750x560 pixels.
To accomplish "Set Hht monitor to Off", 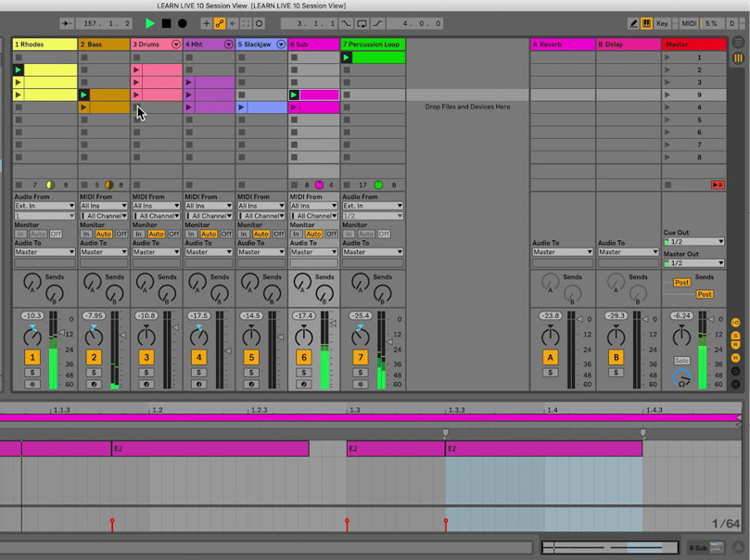I will point(226,234).
